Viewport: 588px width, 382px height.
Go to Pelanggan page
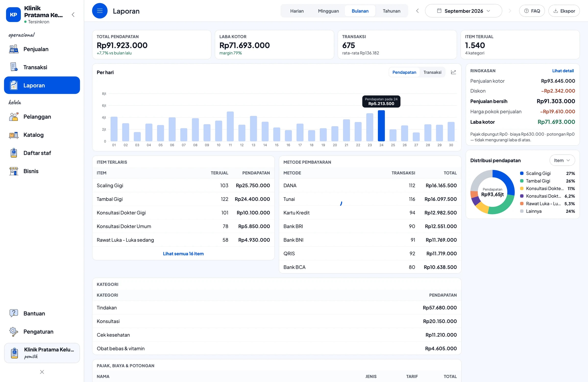[x=42, y=117]
